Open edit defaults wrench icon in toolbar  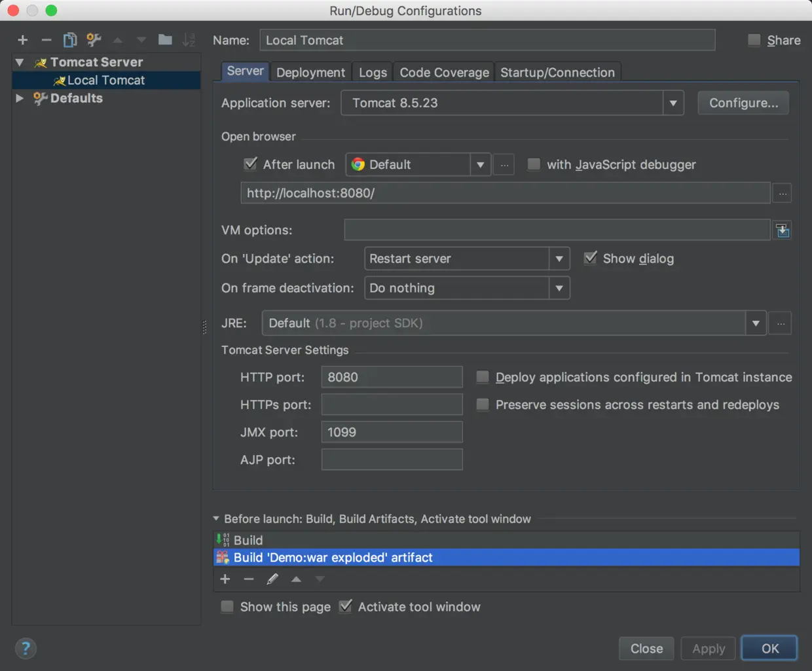94,40
